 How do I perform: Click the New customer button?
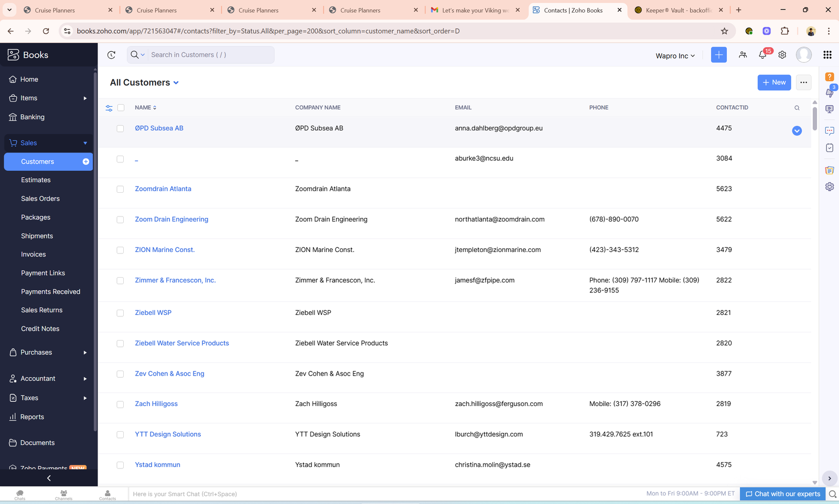coord(774,83)
